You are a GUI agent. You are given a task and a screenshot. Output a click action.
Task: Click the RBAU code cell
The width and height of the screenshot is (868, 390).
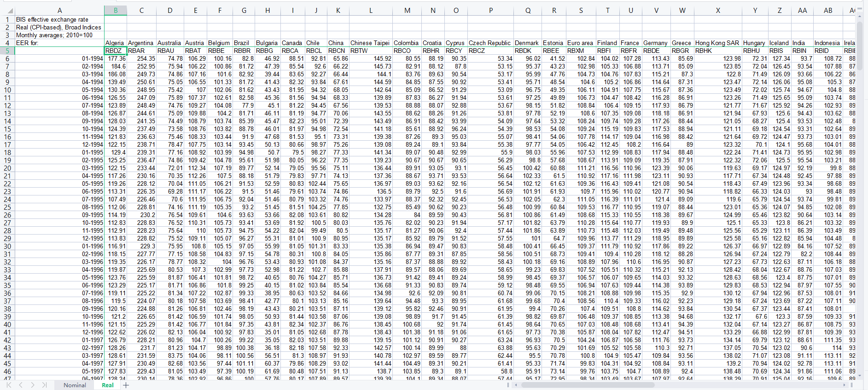pyautogui.click(x=170, y=51)
